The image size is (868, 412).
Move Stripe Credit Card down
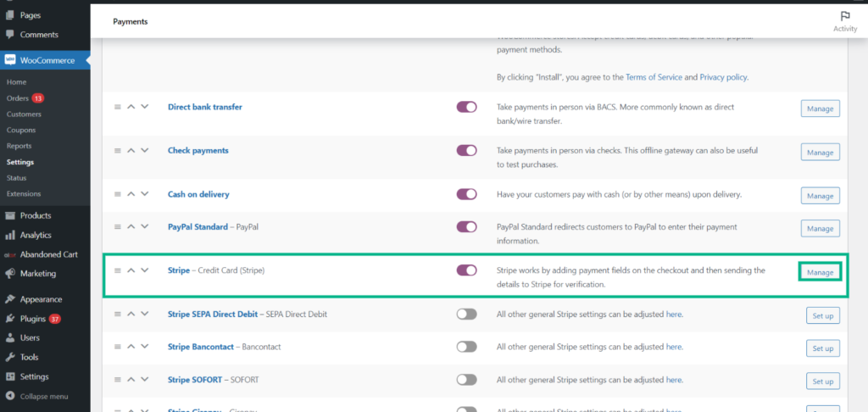pos(144,270)
